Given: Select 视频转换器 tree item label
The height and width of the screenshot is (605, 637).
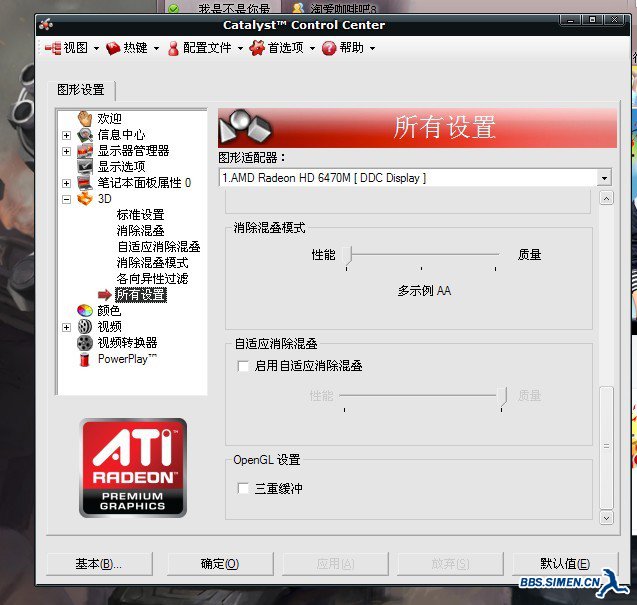Looking at the screenshot, I should coord(127,343).
